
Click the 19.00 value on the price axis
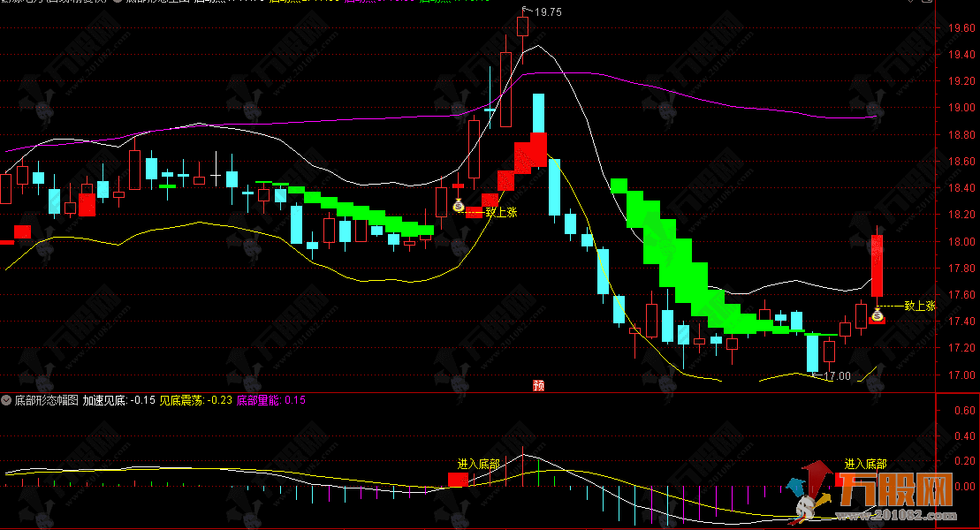click(x=961, y=108)
